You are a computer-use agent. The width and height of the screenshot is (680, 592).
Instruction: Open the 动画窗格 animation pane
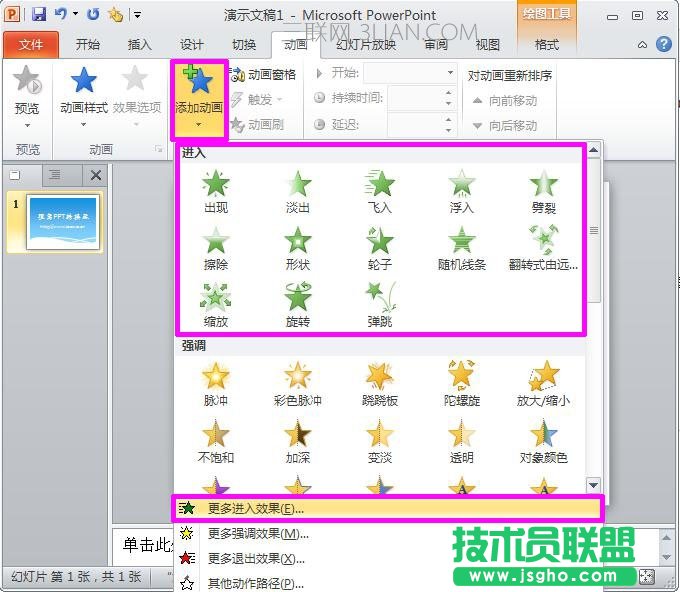pyautogui.click(x=263, y=75)
